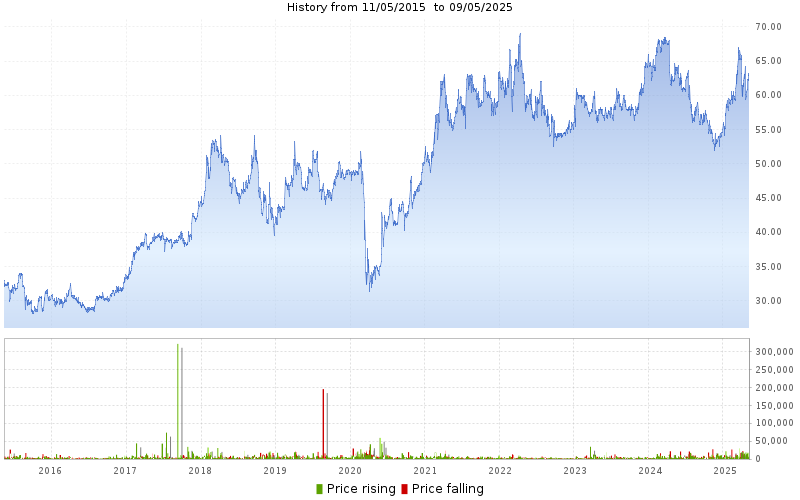
Task: Click the 2023 label on the time axis
Action: (575, 470)
